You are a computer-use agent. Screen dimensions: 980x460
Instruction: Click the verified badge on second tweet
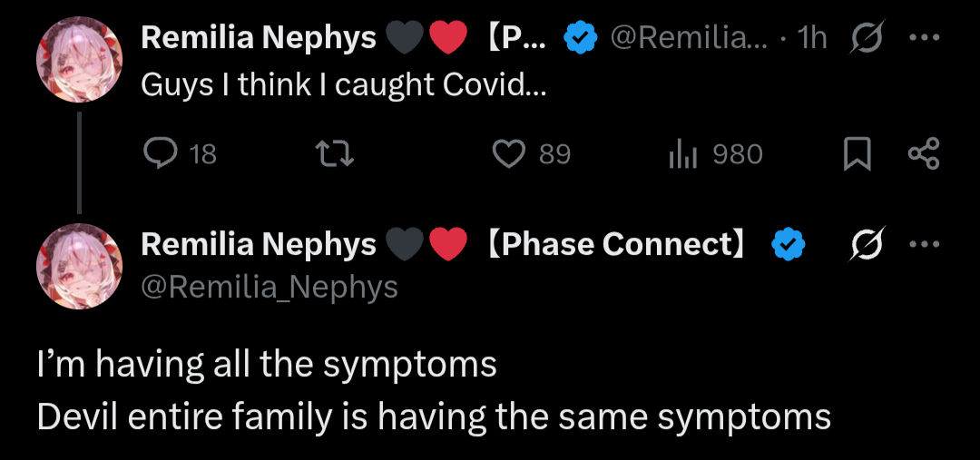pyautogui.click(x=787, y=244)
